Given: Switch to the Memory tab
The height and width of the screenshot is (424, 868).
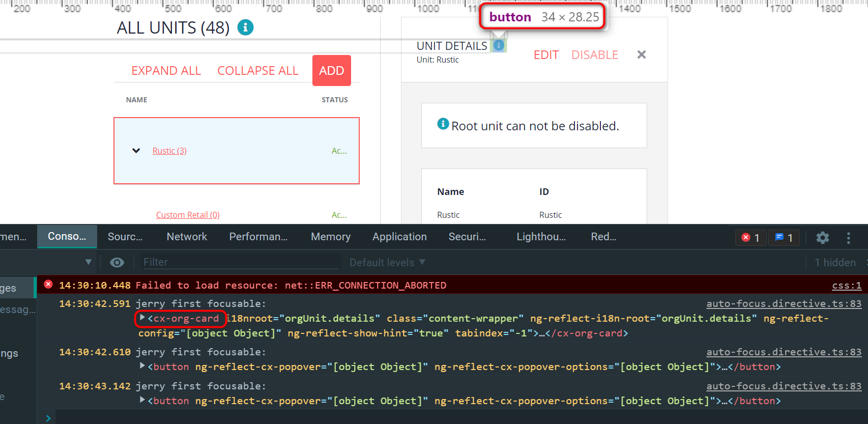Looking at the screenshot, I should [x=331, y=237].
